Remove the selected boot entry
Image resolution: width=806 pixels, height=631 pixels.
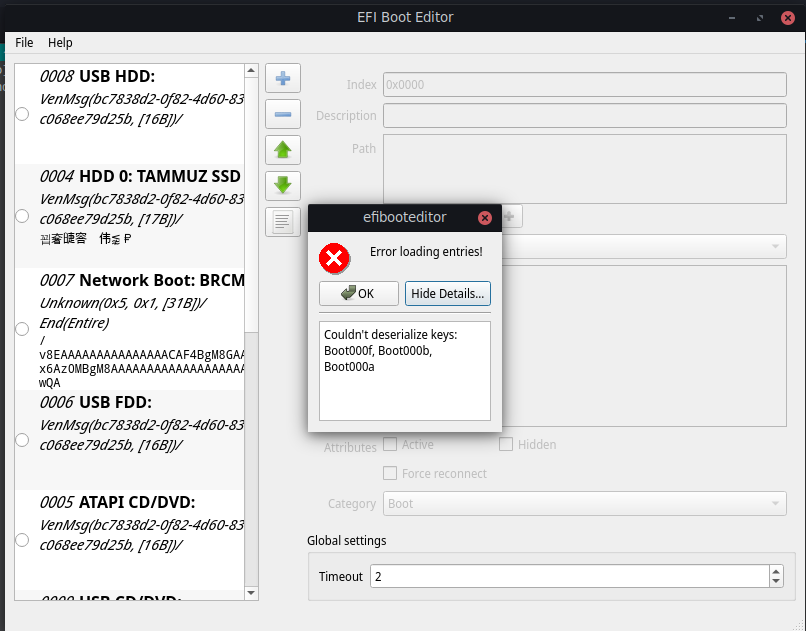(x=282, y=114)
